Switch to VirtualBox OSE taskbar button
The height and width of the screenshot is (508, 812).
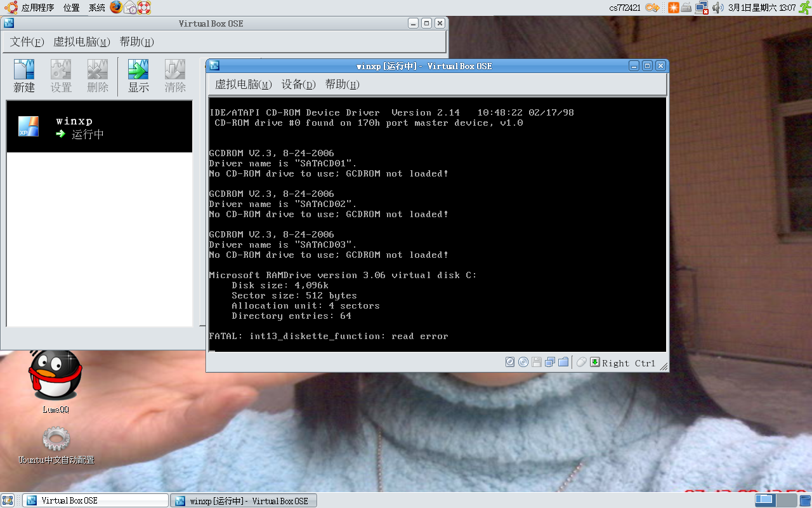coord(96,500)
